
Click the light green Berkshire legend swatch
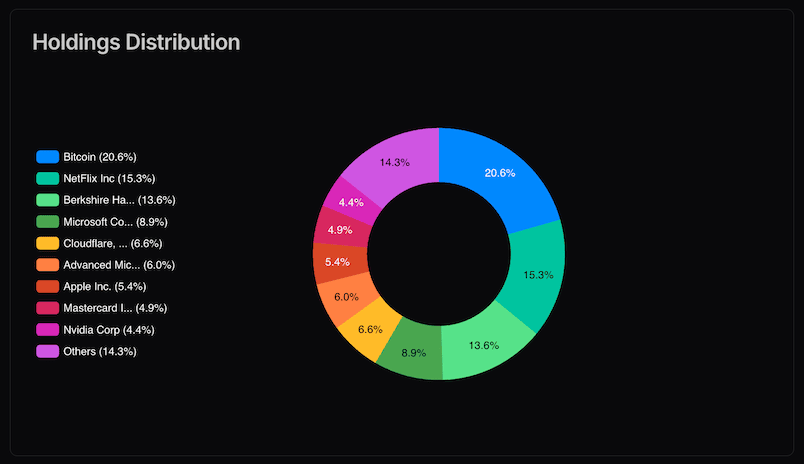[x=48, y=200]
